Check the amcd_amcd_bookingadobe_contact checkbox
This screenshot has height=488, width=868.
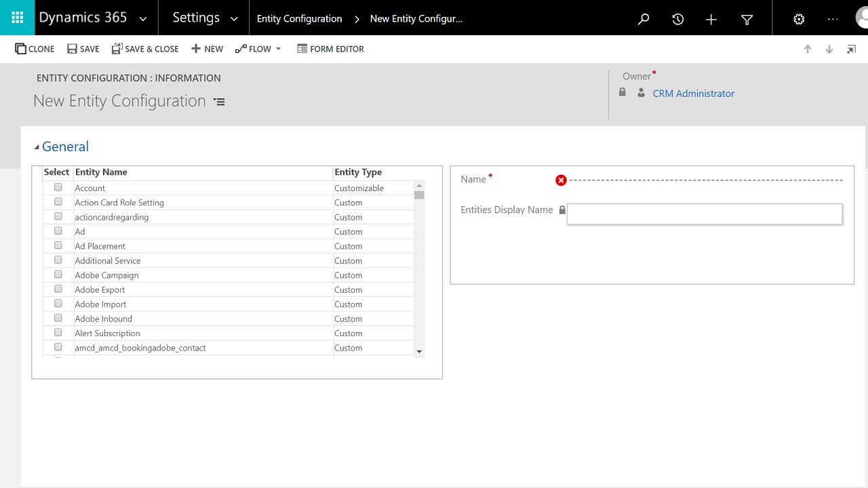click(58, 347)
